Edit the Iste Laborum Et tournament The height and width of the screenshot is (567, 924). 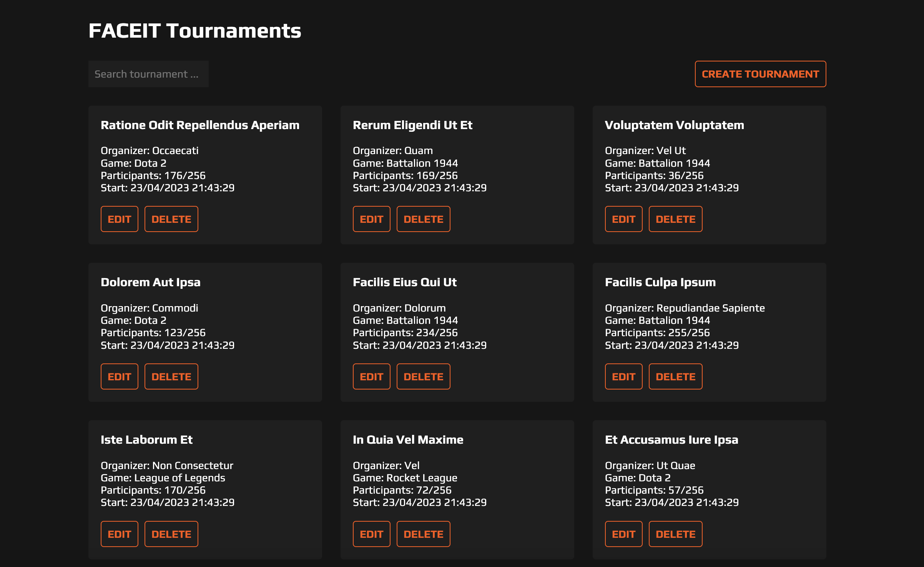pyautogui.click(x=119, y=534)
